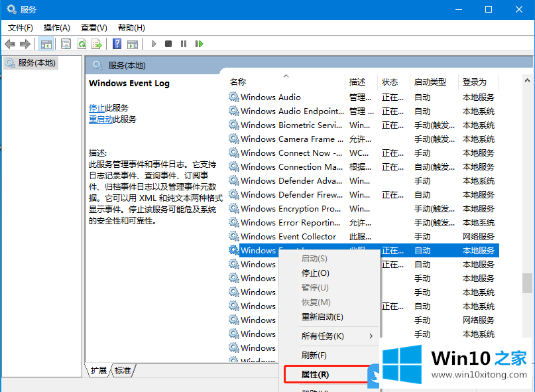Select Windows Defender Firew... row
Screen dimensions: 535x392
pyautogui.click(x=363, y=194)
